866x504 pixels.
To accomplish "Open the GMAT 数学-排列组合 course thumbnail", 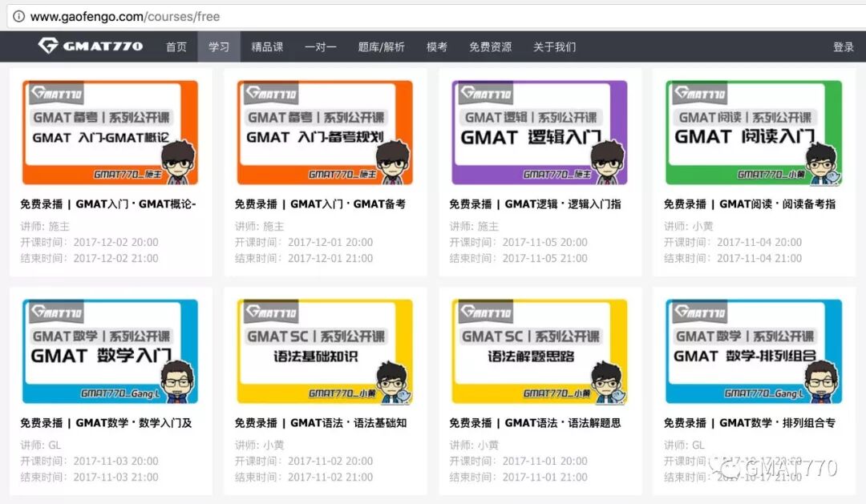I will 754,351.
